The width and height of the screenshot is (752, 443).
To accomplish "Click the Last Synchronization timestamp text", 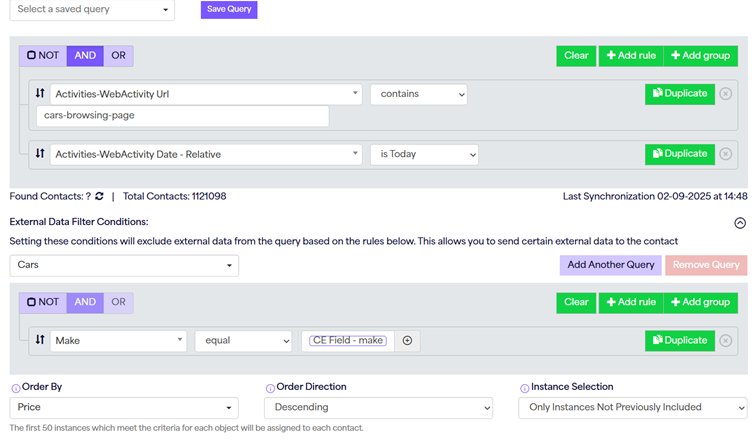I will point(655,196).
